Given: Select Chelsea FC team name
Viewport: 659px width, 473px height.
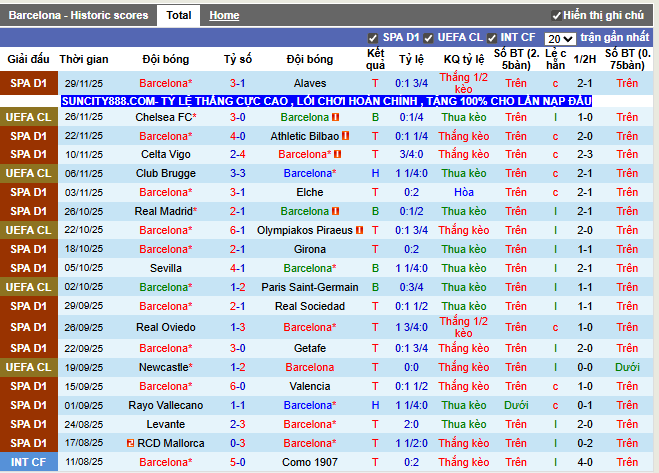Looking at the screenshot, I should click(x=166, y=117).
